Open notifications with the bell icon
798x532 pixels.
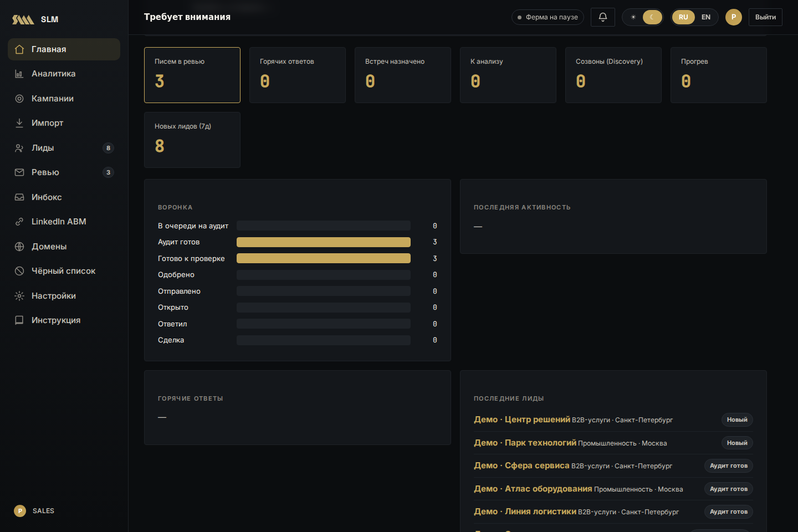click(x=603, y=17)
